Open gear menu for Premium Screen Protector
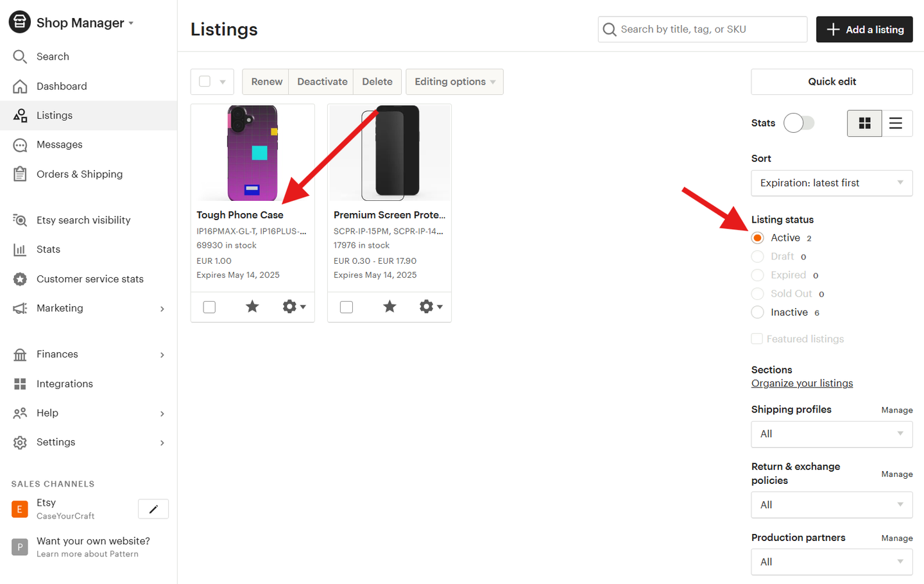This screenshot has width=924, height=584. tap(431, 307)
